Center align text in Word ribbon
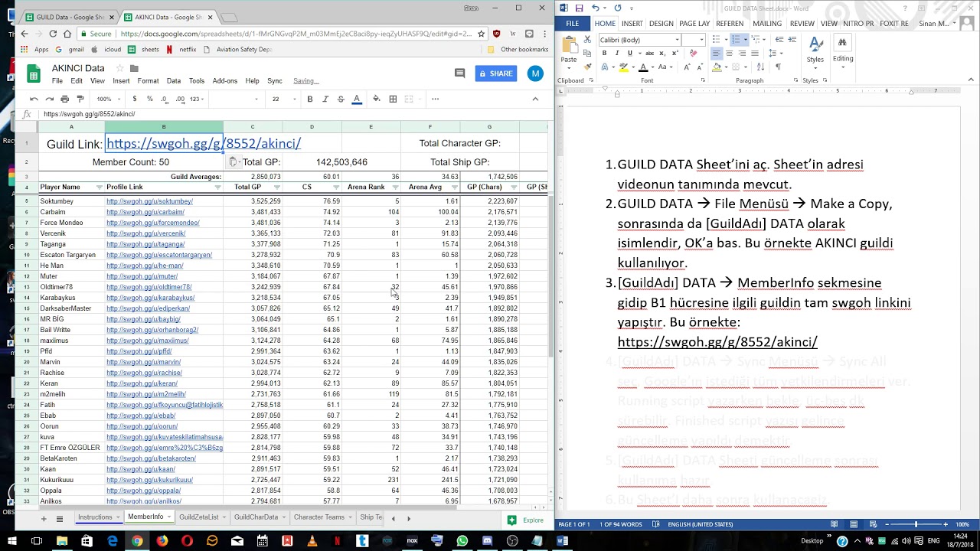The height and width of the screenshot is (551, 980). coord(729,53)
